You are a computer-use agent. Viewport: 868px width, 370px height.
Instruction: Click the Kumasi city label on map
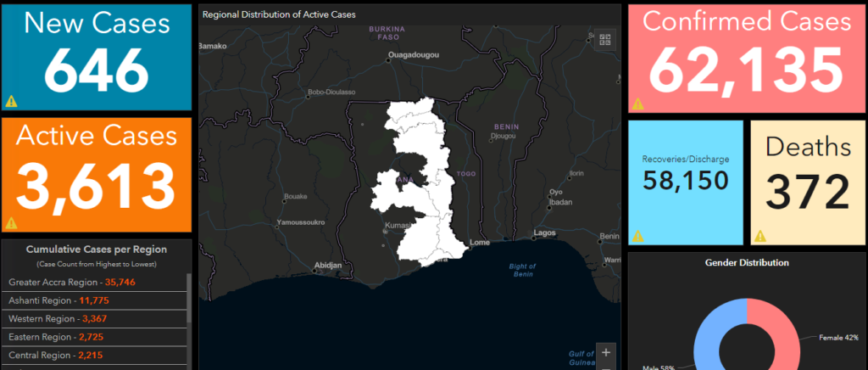point(398,226)
